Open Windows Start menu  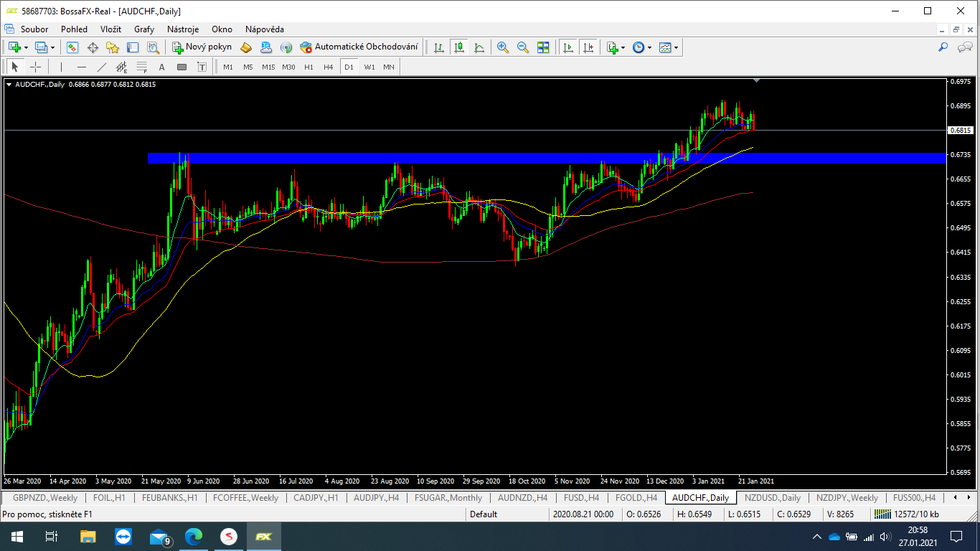point(17,536)
